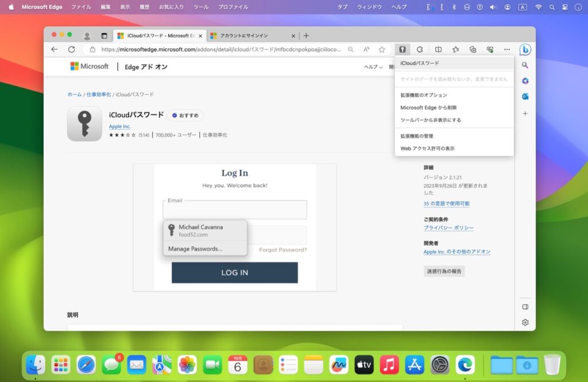Screen dimensions: 588x382
Task: Open a new tab with plus button
Action: [306, 36]
